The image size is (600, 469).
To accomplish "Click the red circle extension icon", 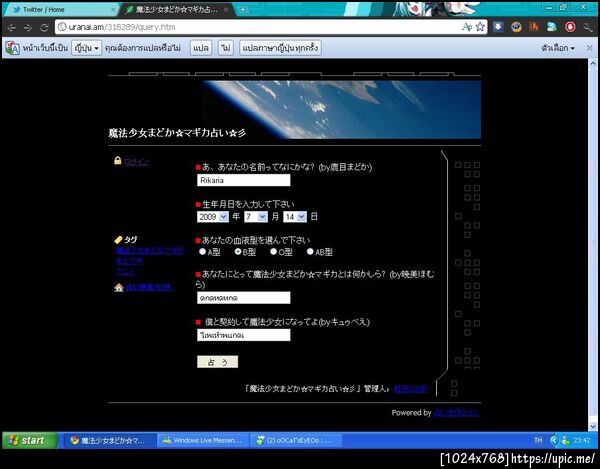I will pyautogui.click(x=570, y=27).
